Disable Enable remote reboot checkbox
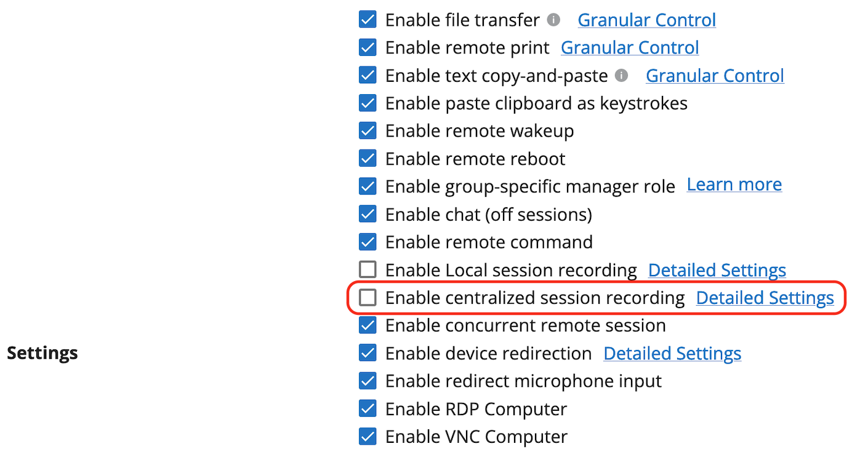The width and height of the screenshot is (868, 449). tap(368, 159)
